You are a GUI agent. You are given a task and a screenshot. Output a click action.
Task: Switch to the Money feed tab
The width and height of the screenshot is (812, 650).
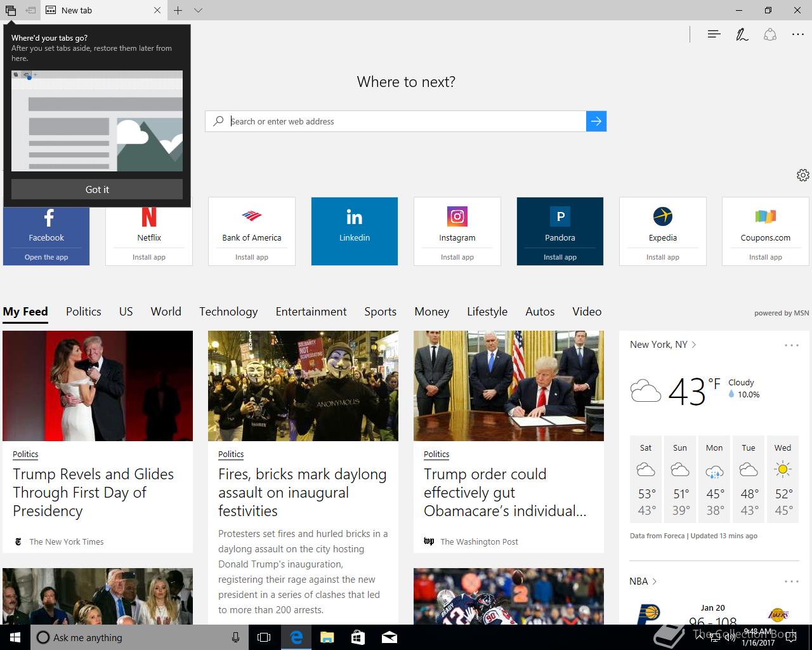[432, 312]
